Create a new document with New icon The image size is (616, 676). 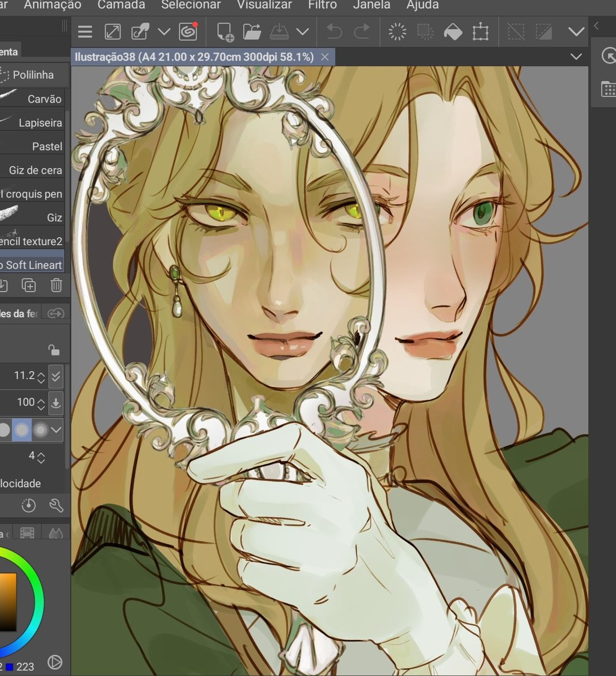tap(225, 32)
